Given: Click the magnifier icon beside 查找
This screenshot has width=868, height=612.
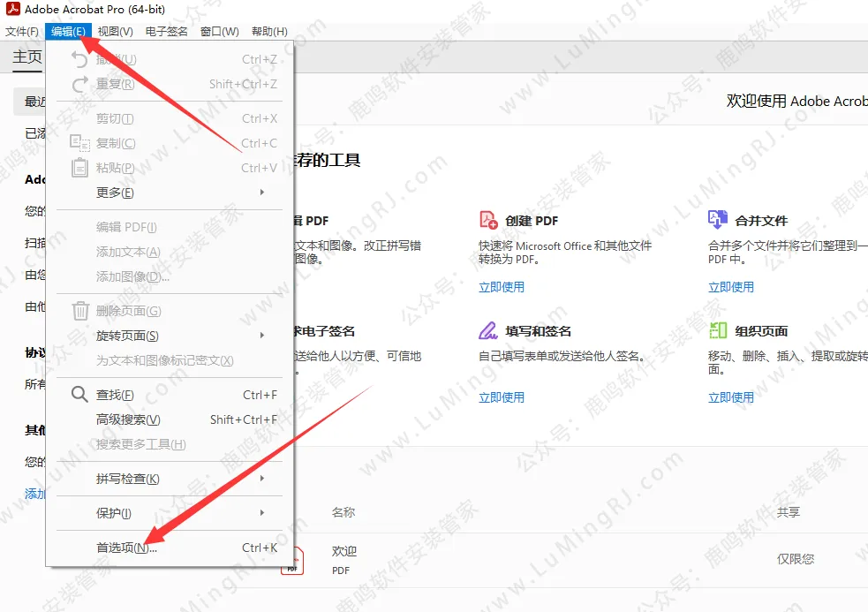Looking at the screenshot, I should point(79,395).
